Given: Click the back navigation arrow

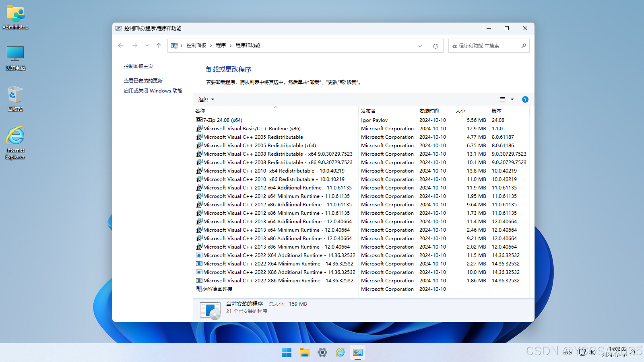Looking at the screenshot, I should (x=121, y=45).
